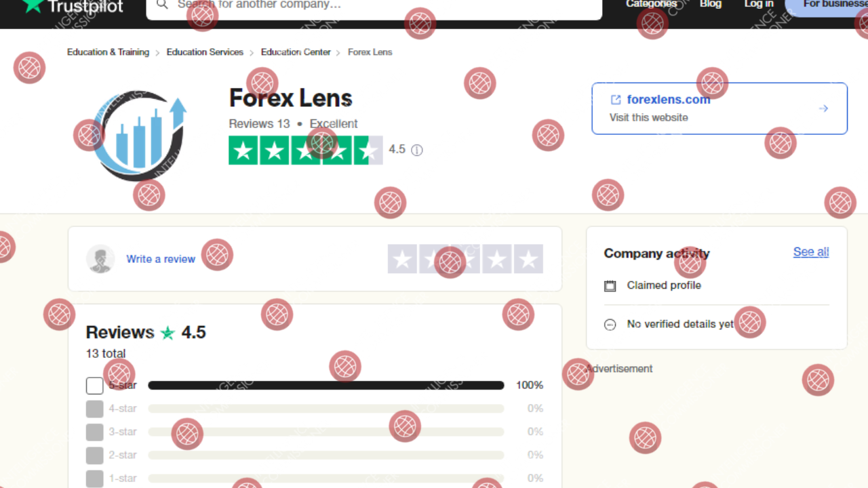
Task: Click the Claimed profile text
Action: pyautogui.click(x=664, y=285)
